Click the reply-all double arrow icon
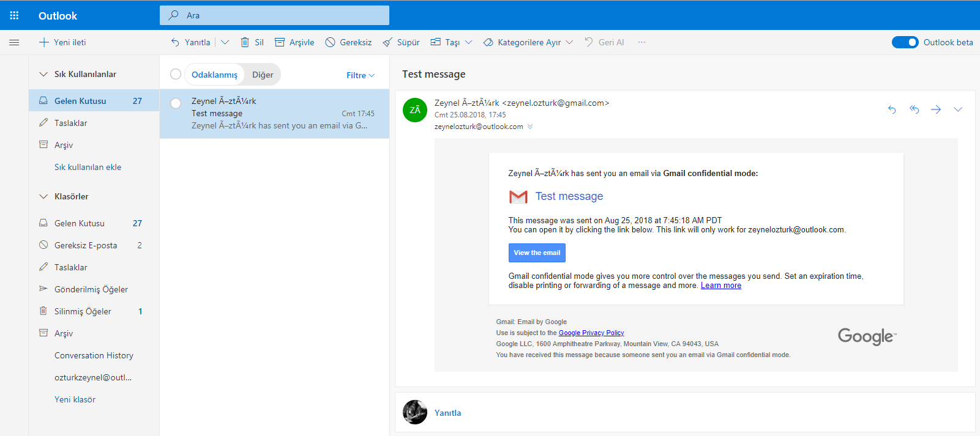The width and height of the screenshot is (980, 436). tap(914, 109)
